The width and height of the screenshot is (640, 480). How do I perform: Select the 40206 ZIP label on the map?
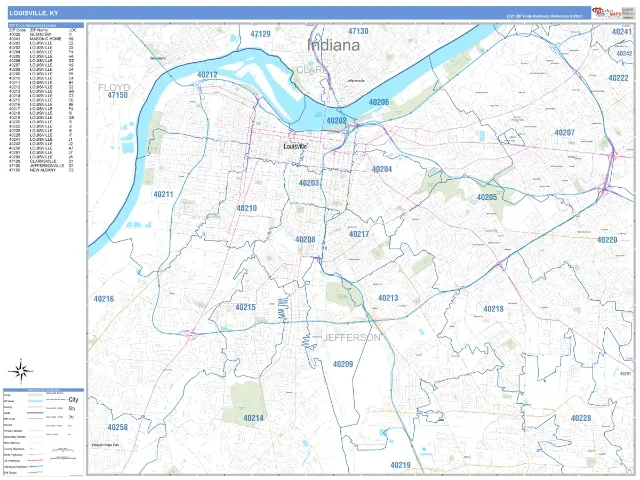click(x=379, y=102)
